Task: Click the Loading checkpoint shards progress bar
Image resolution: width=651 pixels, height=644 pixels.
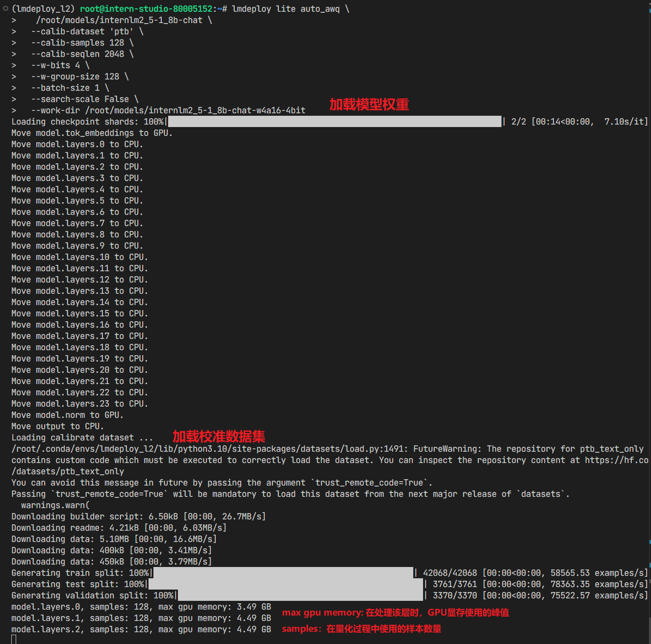Action: click(335, 121)
